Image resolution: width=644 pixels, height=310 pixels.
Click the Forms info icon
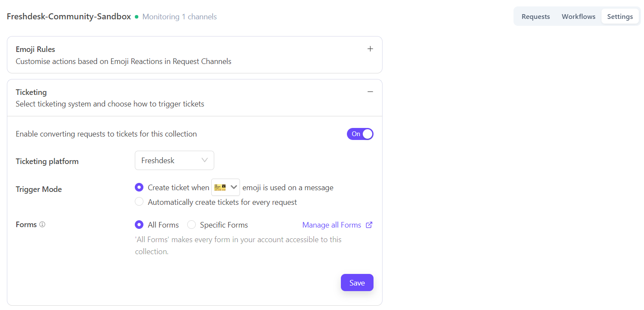click(x=42, y=225)
